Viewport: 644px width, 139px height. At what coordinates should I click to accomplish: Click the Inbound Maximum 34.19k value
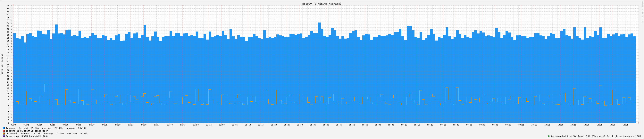coord(82,128)
